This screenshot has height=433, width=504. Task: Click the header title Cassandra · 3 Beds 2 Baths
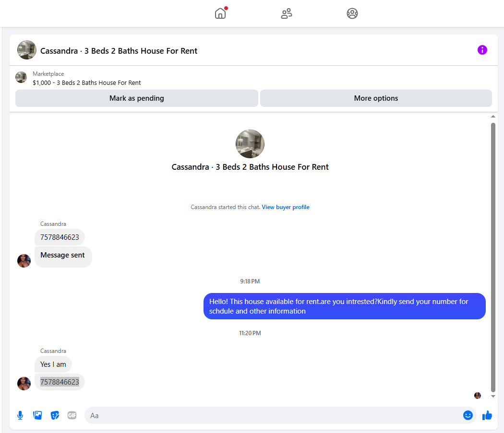(x=119, y=51)
